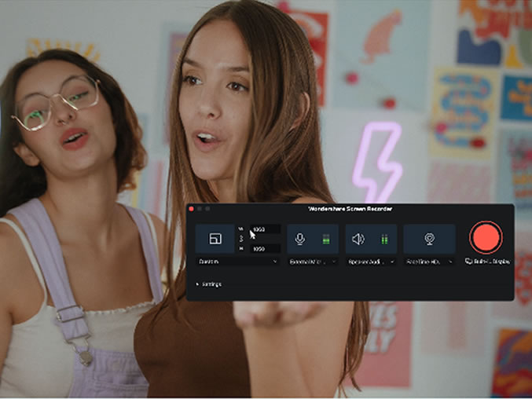Open the Custom capture size dropdown
532x399 pixels.
pos(237,262)
